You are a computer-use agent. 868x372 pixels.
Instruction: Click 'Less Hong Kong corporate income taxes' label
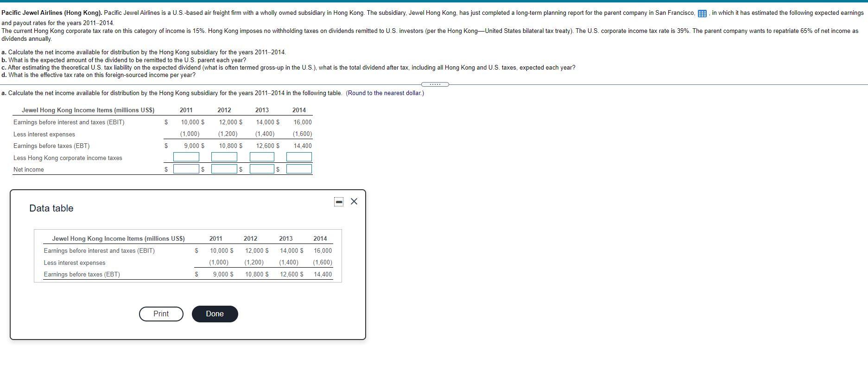tap(68, 158)
